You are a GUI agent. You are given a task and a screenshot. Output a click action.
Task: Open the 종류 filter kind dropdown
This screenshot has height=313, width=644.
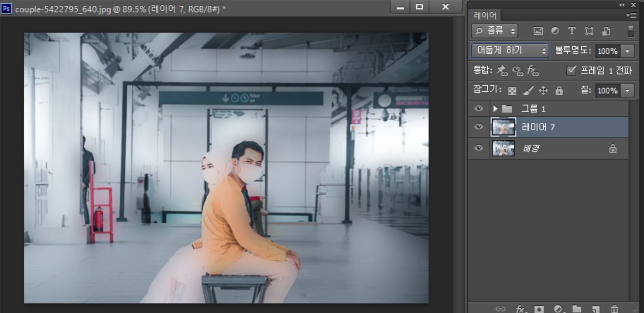point(495,31)
